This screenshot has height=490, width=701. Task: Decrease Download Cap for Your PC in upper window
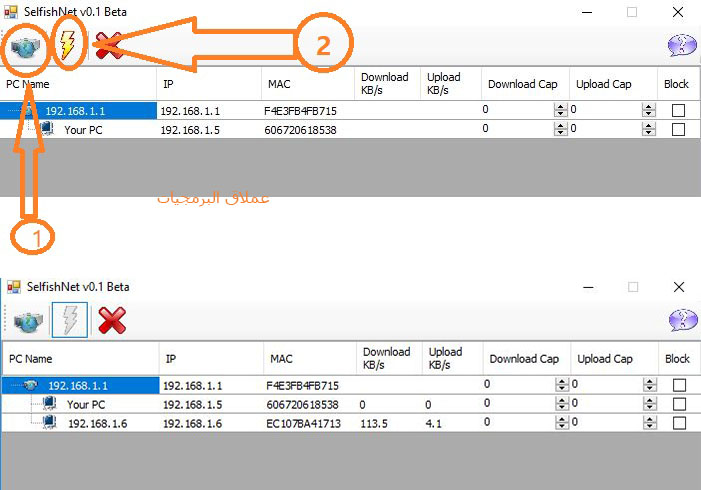[560, 133]
